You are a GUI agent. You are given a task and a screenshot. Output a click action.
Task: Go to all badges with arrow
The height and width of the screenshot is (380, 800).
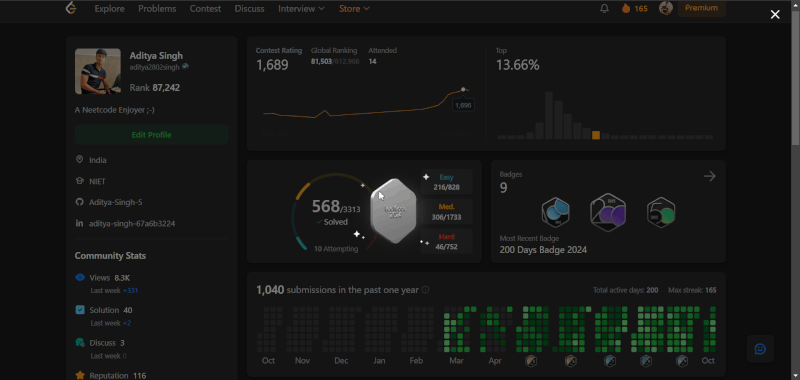pyautogui.click(x=710, y=176)
